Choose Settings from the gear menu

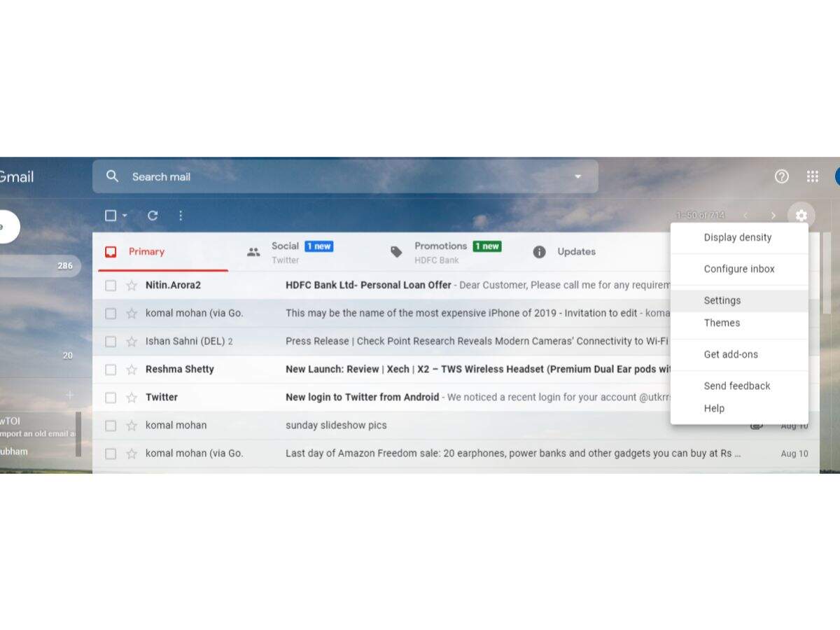click(x=722, y=300)
